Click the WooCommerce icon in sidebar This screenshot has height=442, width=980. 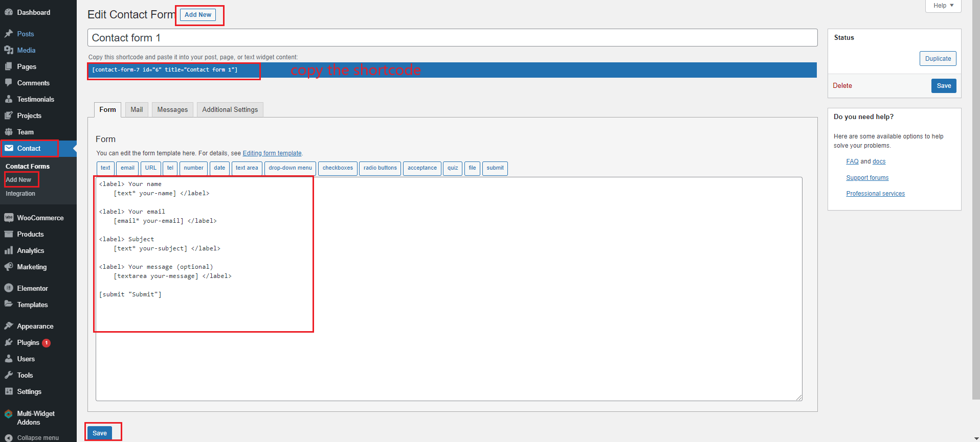tap(9, 218)
